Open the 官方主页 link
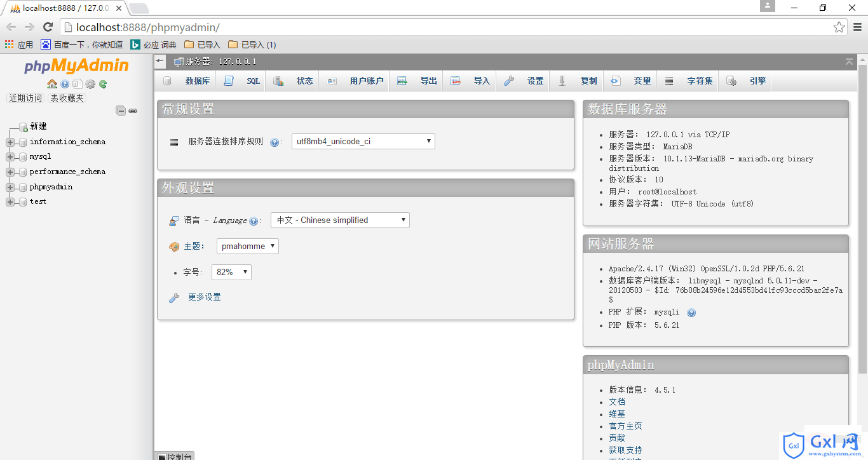868x460 pixels. [x=625, y=426]
